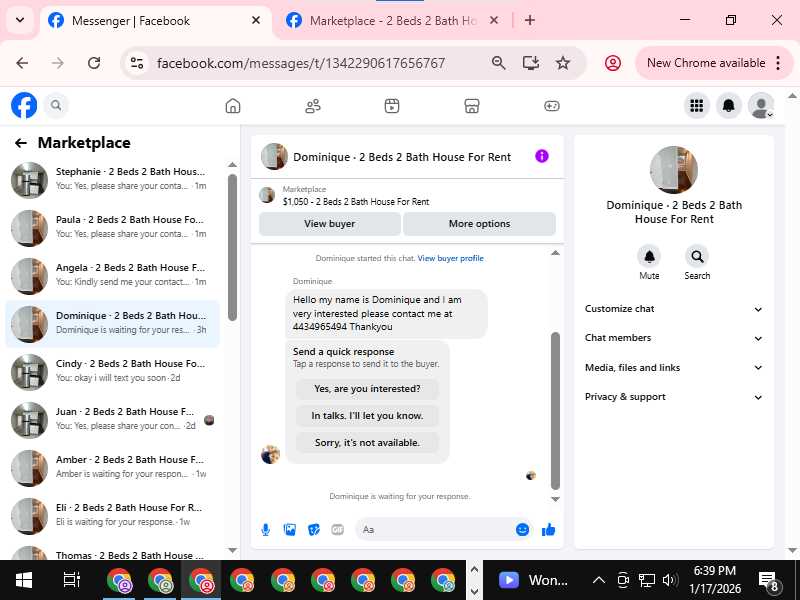Image resolution: width=800 pixels, height=600 pixels.
Task: Click the chat messages scrollbar thumb
Action: coord(555,411)
